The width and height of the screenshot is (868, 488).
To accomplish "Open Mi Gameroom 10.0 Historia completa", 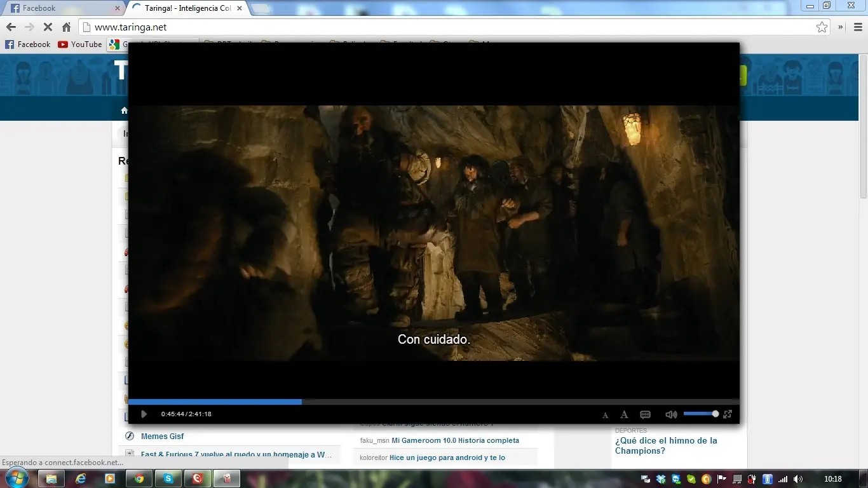I will (x=455, y=440).
